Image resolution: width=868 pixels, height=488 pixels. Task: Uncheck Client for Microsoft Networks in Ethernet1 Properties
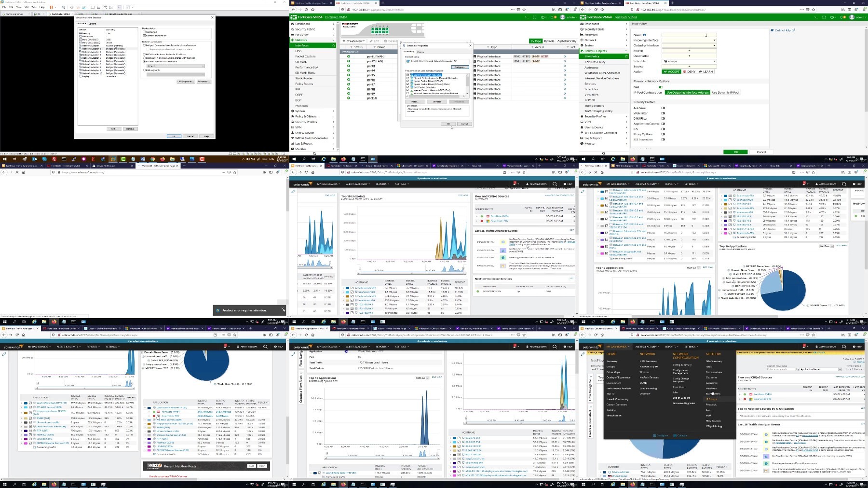click(408, 75)
